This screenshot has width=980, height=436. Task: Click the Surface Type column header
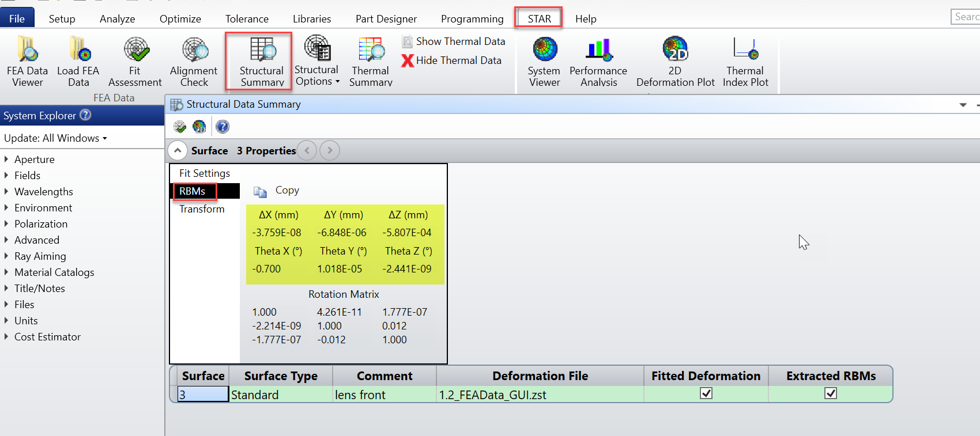[x=281, y=376]
